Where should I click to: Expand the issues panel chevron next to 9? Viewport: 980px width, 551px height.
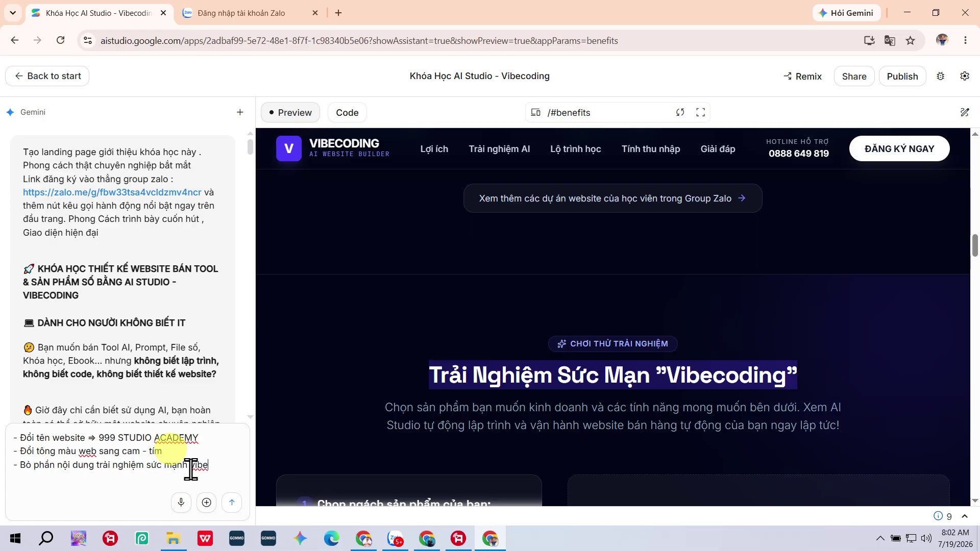point(964,516)
